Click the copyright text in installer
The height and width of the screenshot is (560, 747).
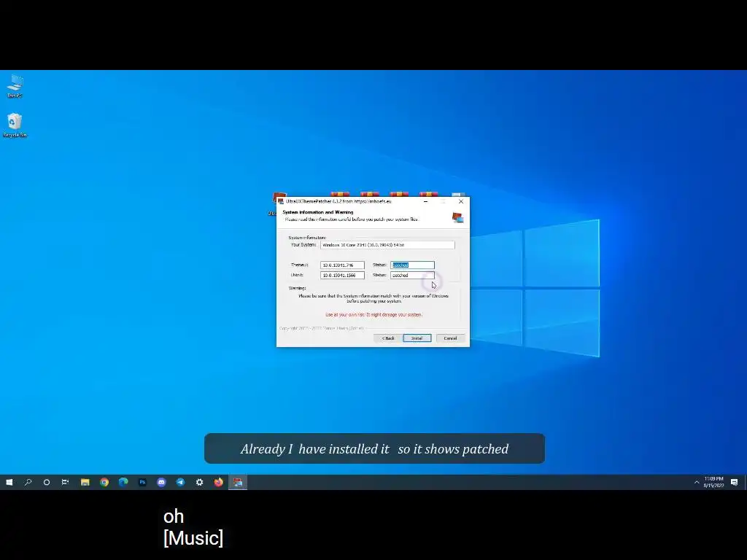(322, 329)
